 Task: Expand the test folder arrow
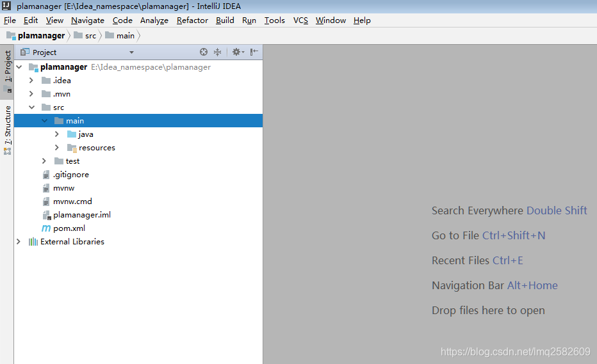pos(44,161)
